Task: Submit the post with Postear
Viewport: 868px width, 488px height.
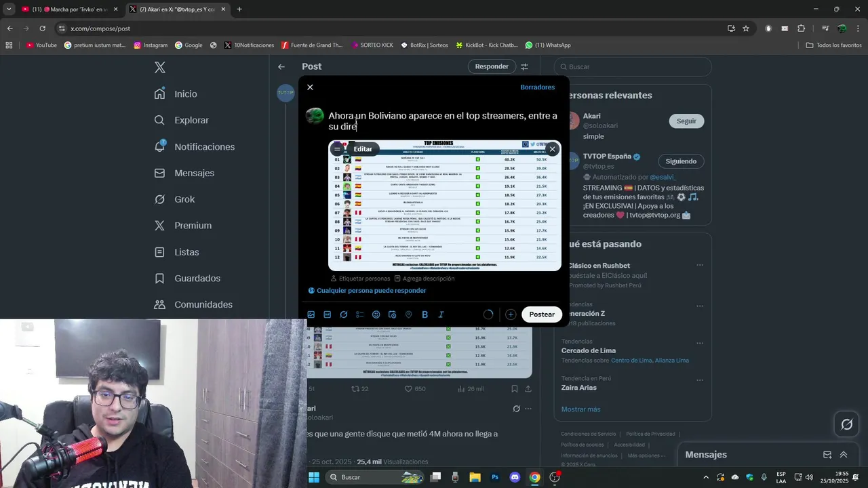Action: 542,314
